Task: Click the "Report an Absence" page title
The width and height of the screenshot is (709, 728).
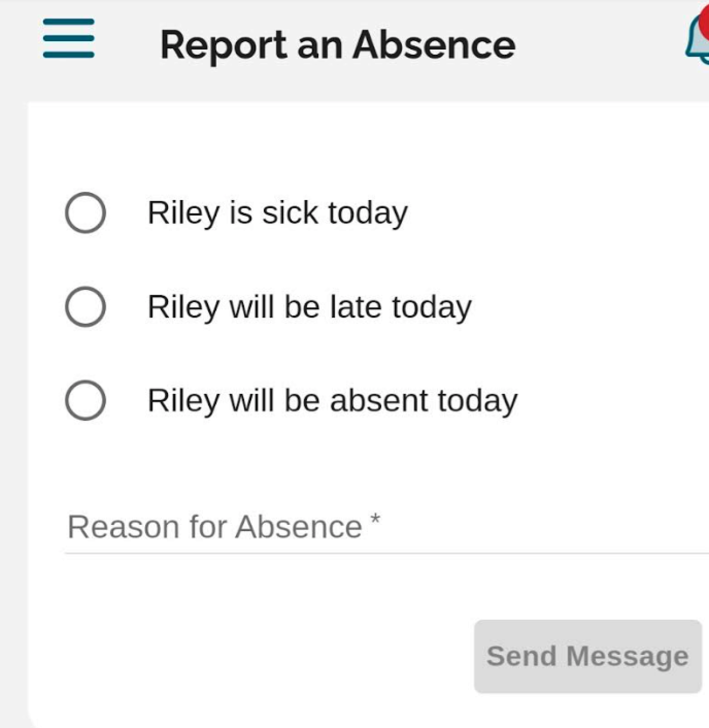Action: point(338,45)
